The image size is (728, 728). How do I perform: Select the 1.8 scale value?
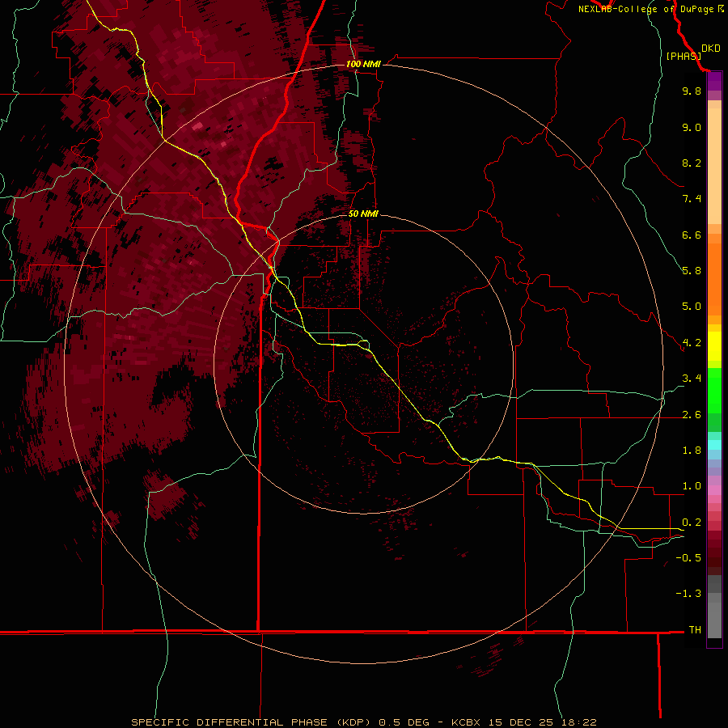point(692,451)
